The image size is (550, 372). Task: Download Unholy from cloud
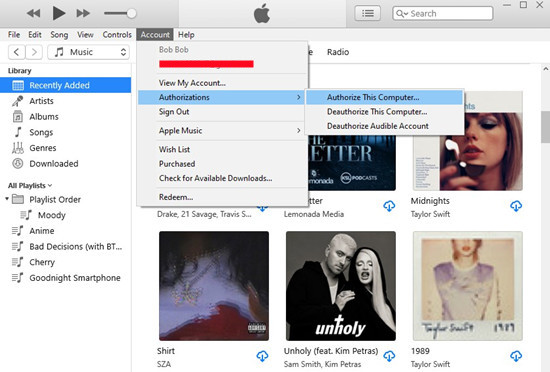tap(389, 356)
